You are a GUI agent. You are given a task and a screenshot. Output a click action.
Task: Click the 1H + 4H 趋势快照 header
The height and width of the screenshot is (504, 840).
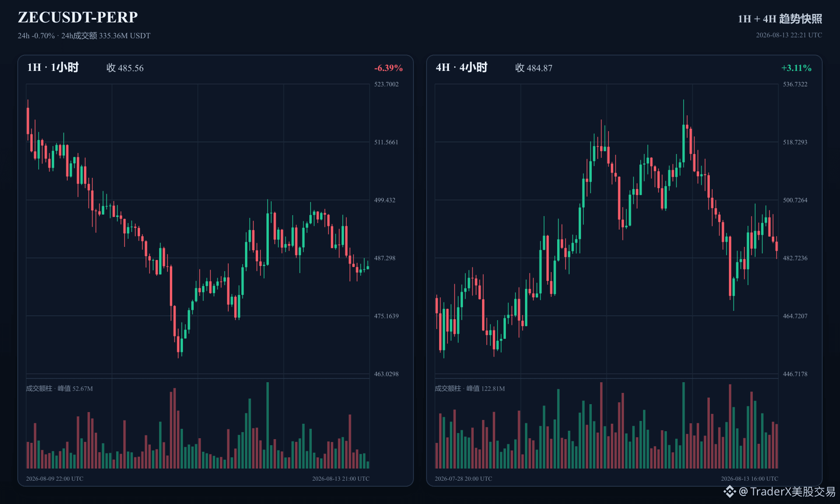click(780, 19)
